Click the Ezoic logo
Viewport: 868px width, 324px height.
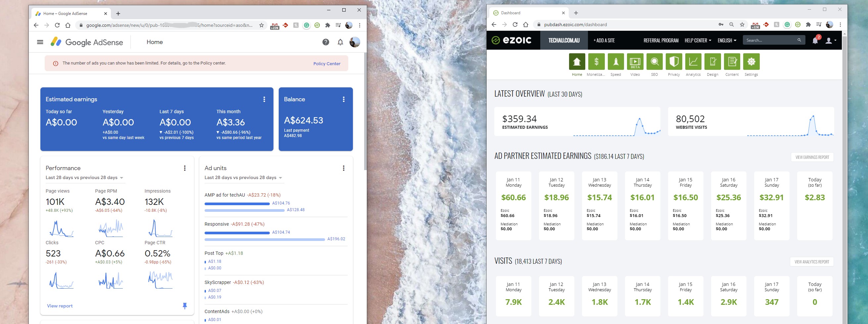(x=511, y=40)
